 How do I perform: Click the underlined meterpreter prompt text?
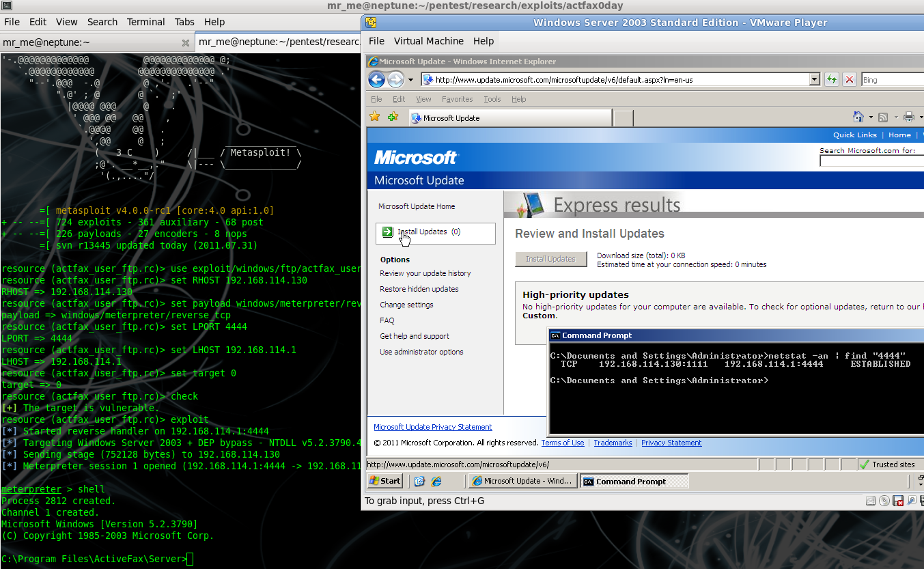(31, 489)
